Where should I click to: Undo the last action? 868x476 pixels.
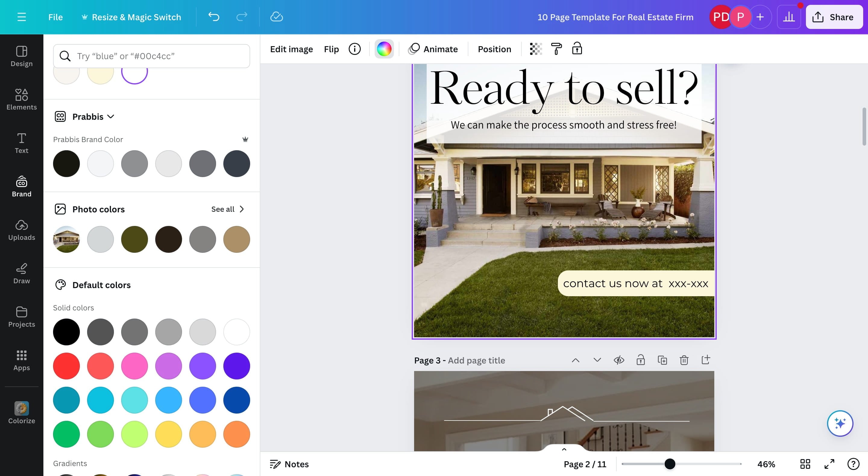click(214, 17)
